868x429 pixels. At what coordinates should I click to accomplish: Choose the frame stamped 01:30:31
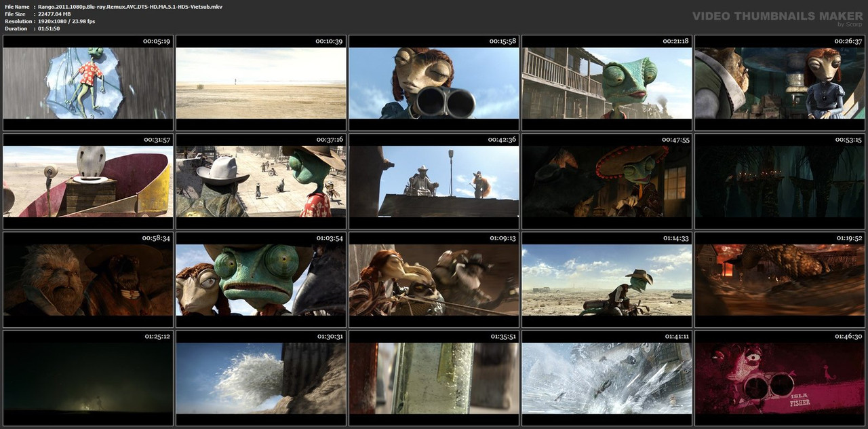pos(261,378)
